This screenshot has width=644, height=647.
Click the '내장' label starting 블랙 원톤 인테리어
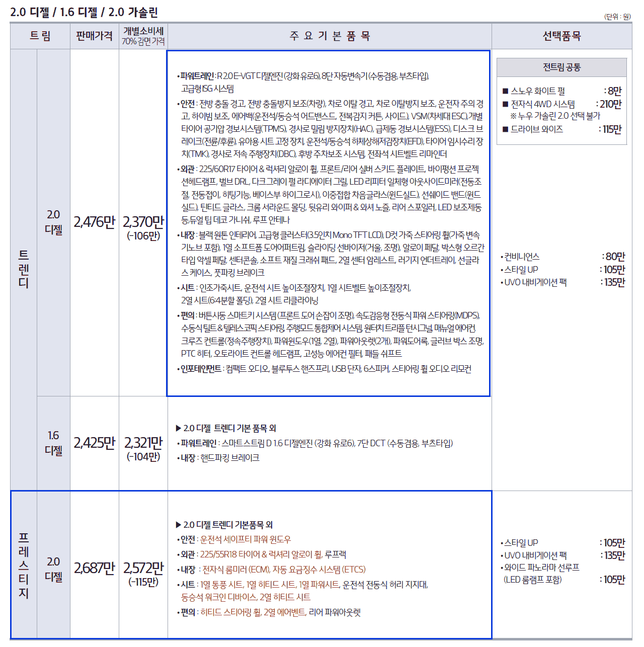coord(188,235)
